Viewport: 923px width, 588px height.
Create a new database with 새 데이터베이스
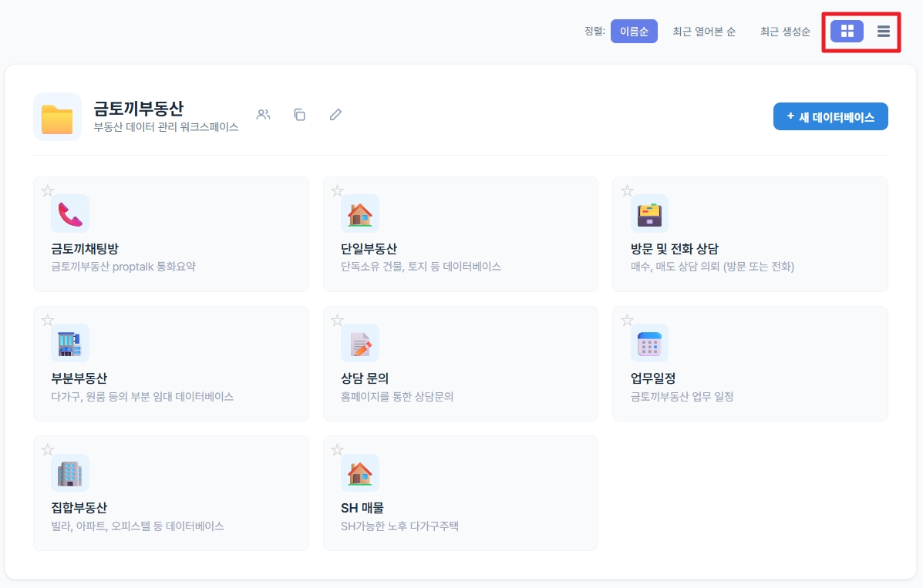click(830, 116)
